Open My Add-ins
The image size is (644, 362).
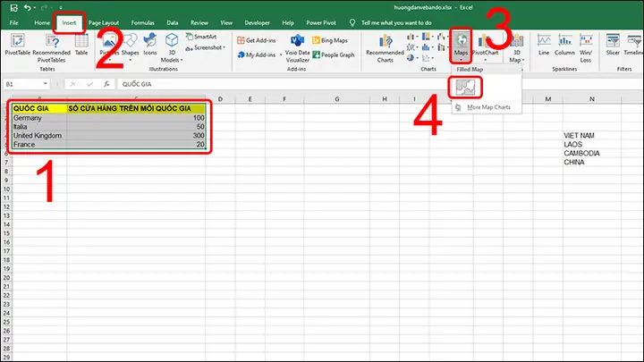tap(258, 55)
